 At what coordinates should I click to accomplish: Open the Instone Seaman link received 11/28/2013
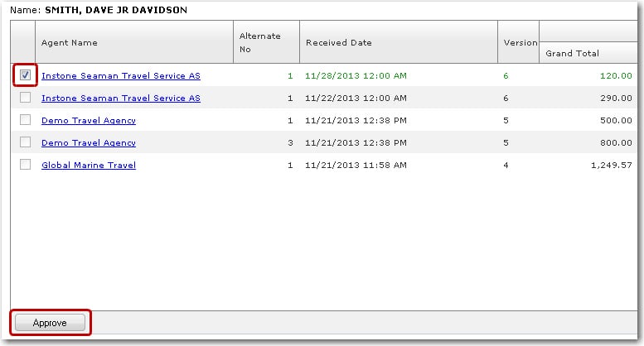pyautogui.click(x=121, y=76)
